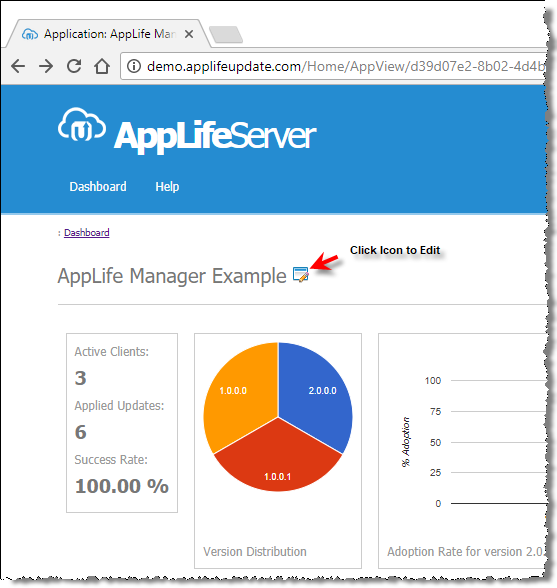The height and width of the screenshot is (588, 557).
Task: Reload the page with the refresh icon
Action: [x=74, y=66]
